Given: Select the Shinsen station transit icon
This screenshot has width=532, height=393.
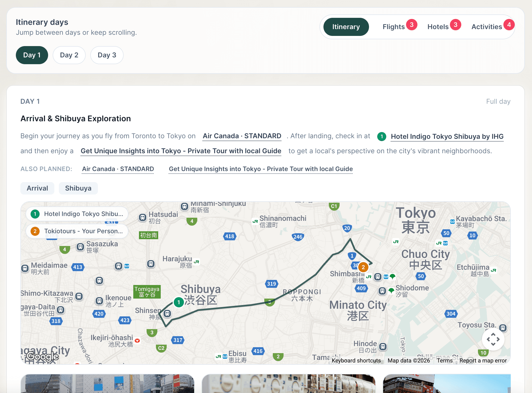Looking at the screenshot, I should click(x=168, y=314).
